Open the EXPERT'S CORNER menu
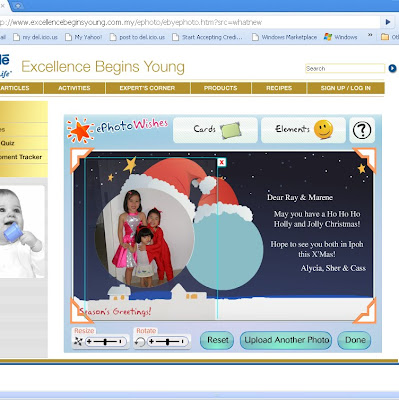The image size is (399, 400). click(147, 88)
